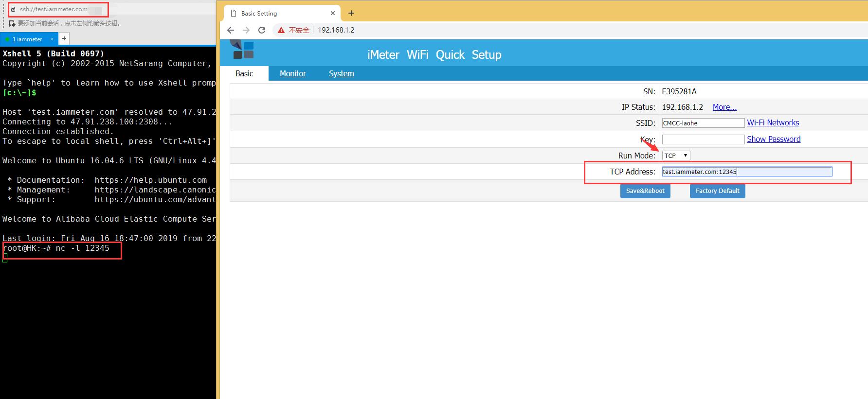Click the browser back arrow
The width and height of the screenshot is (868, 399).
point(231,30)
